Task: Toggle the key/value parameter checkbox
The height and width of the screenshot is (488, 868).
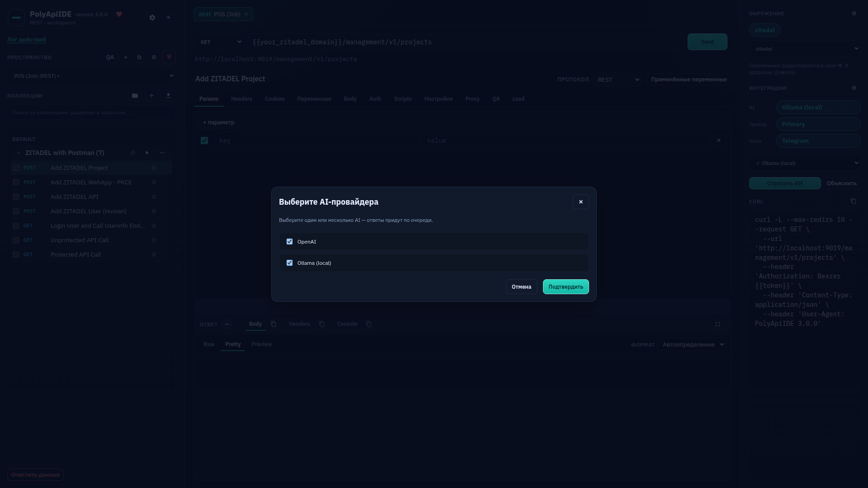Action: [204, 141]
